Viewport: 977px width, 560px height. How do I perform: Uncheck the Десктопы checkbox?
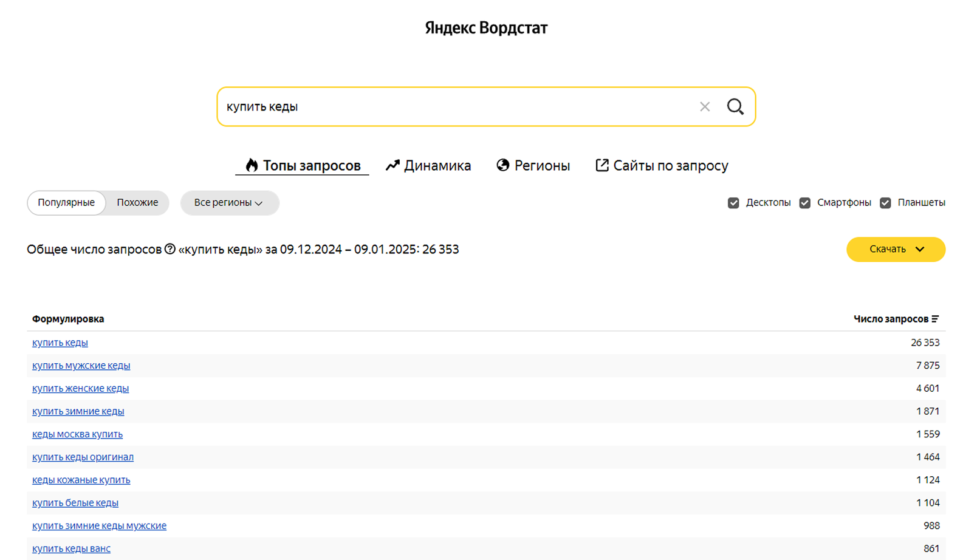coord(733,203)
